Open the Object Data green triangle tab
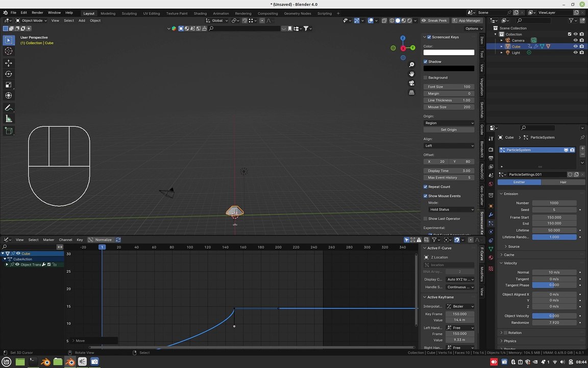 [491, 249]
